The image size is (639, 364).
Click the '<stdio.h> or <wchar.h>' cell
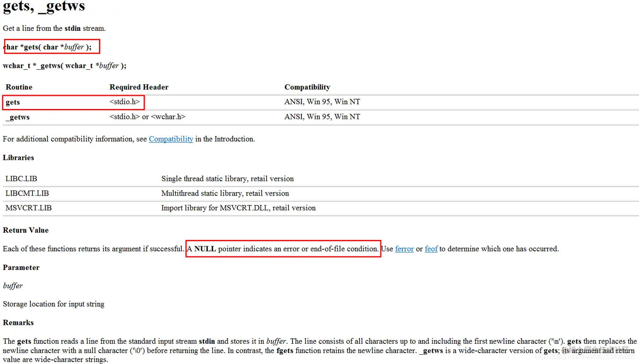[147, 117]
